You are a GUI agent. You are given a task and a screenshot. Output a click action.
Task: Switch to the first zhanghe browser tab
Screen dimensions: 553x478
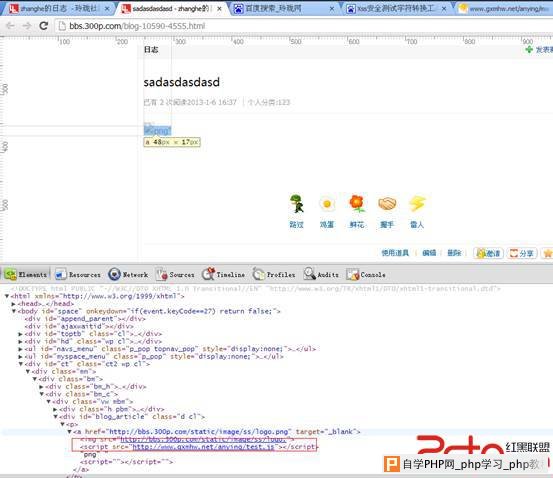58,8
